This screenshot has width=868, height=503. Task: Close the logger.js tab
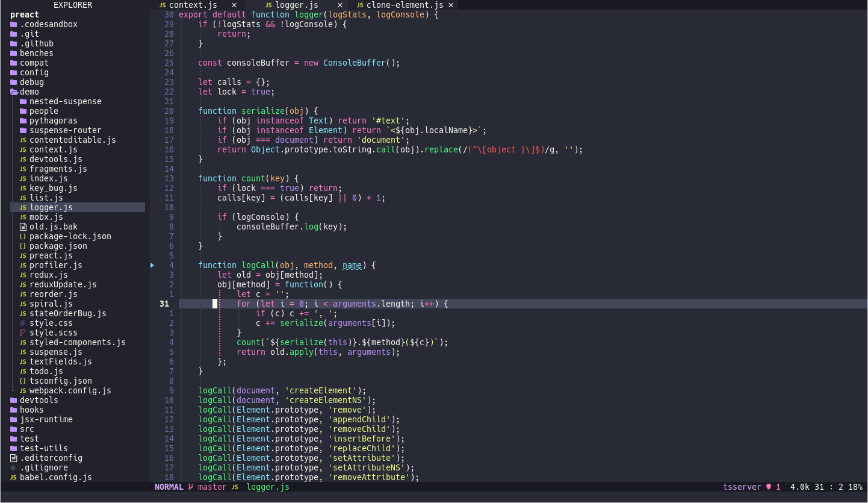coord(340,5)
